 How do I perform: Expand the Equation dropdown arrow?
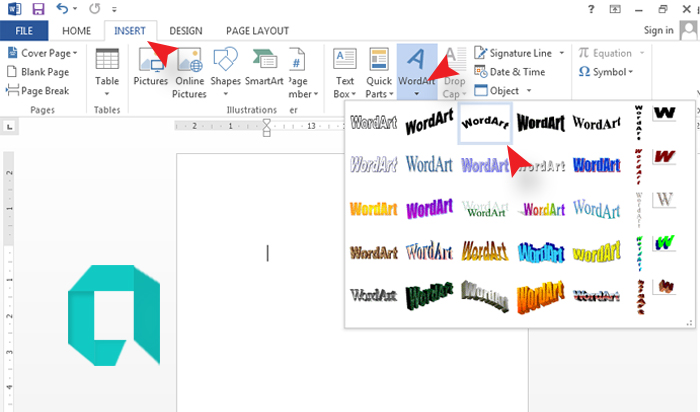pos(642,53)
